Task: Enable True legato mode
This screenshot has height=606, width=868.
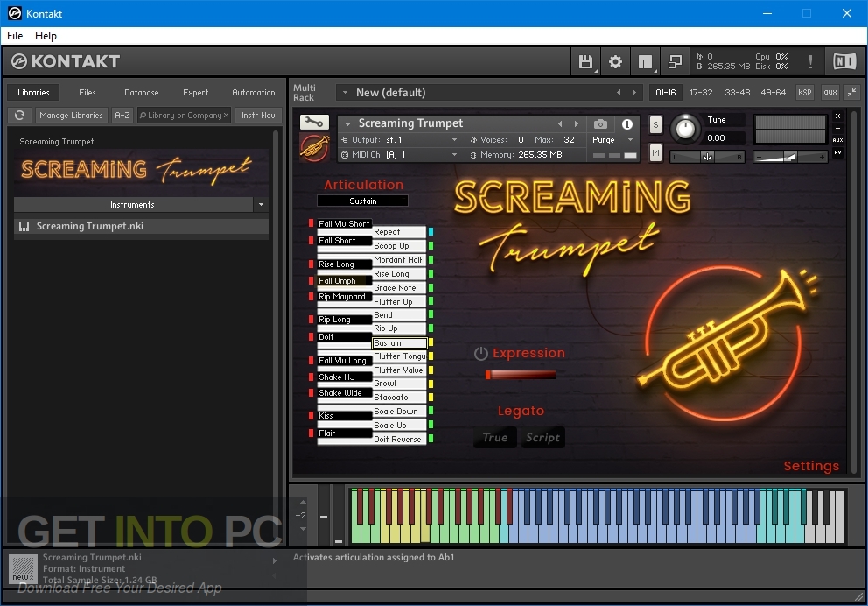Action: coord(495,438)
